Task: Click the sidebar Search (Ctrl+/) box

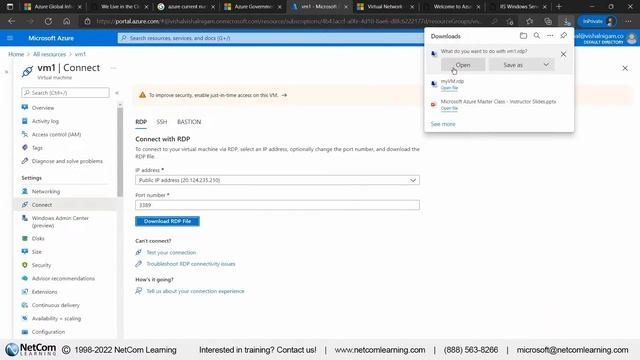Action: point(65,93)
